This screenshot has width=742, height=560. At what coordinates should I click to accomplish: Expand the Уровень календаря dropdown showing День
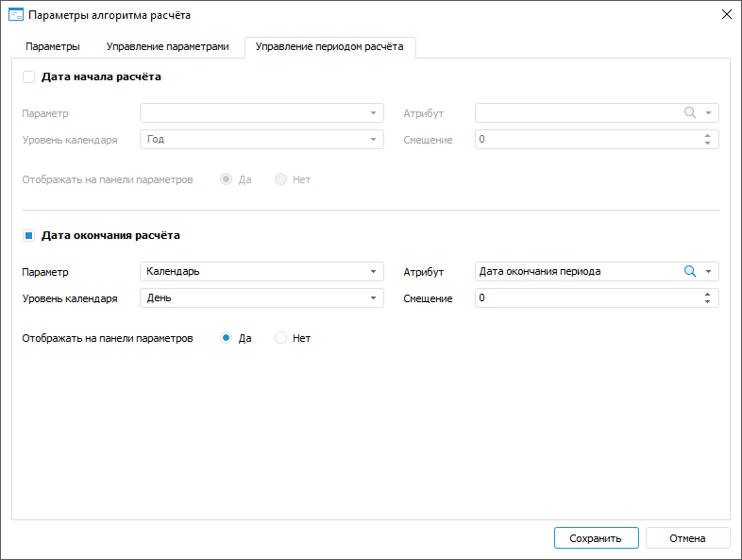pyautogui.click(x=261, y=298)
